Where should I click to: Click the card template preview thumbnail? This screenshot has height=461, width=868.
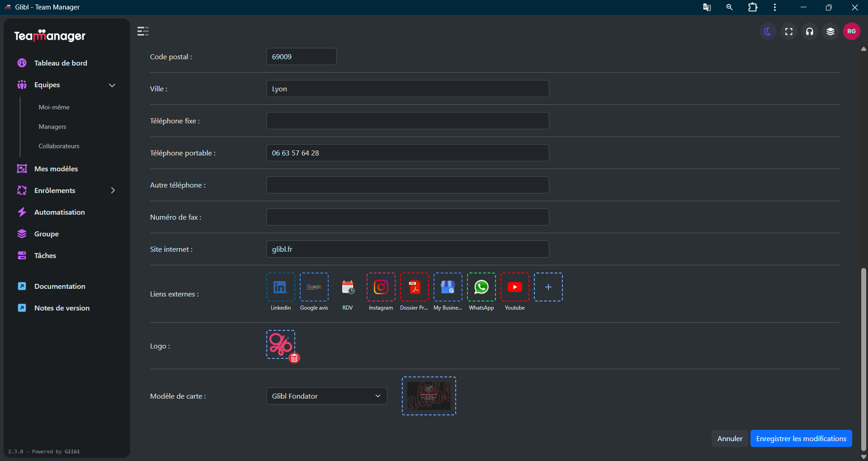(x=429, y=396)
